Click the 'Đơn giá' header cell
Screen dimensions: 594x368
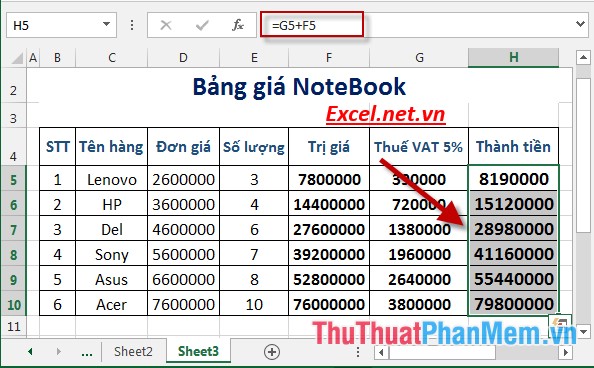point(183,147)
